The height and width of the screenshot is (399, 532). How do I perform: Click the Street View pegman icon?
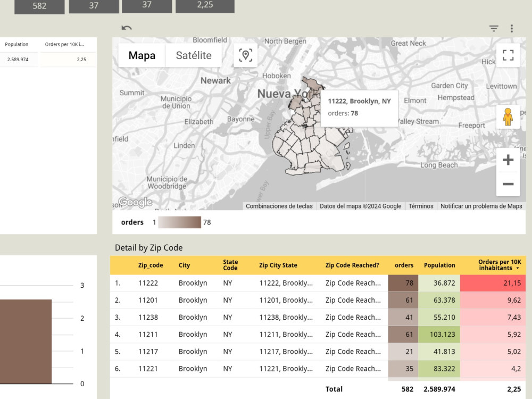[509, 116]
